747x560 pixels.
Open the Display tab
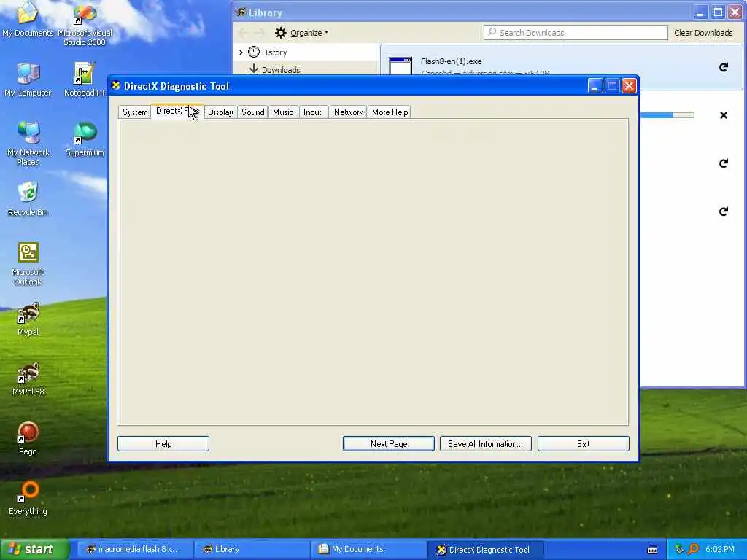click(220, 112)
